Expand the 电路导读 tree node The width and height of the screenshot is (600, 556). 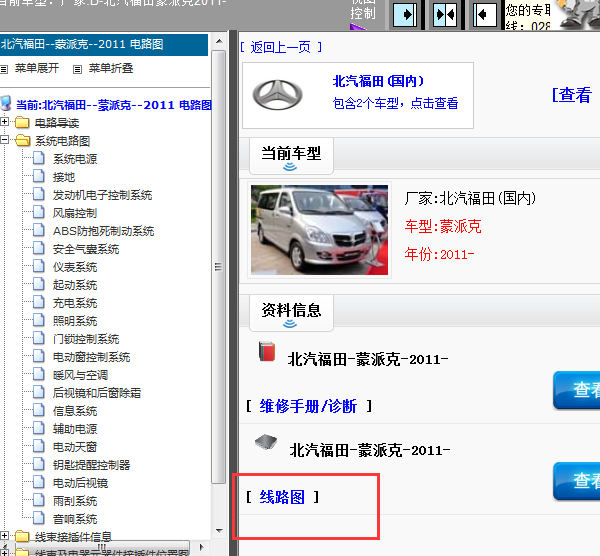(x=4, y=122)
